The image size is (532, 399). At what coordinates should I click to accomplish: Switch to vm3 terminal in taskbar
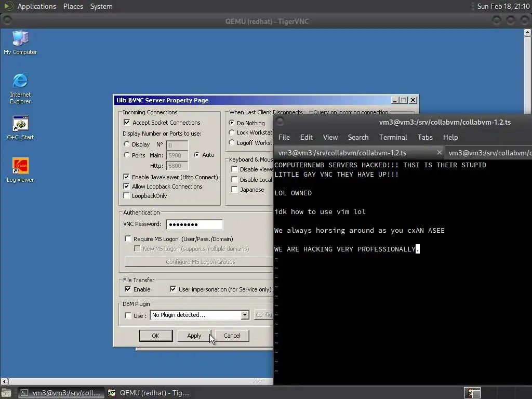tap(61, 393)
